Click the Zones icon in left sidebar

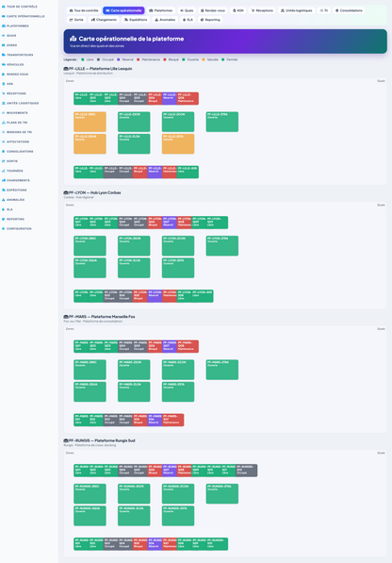4,45
